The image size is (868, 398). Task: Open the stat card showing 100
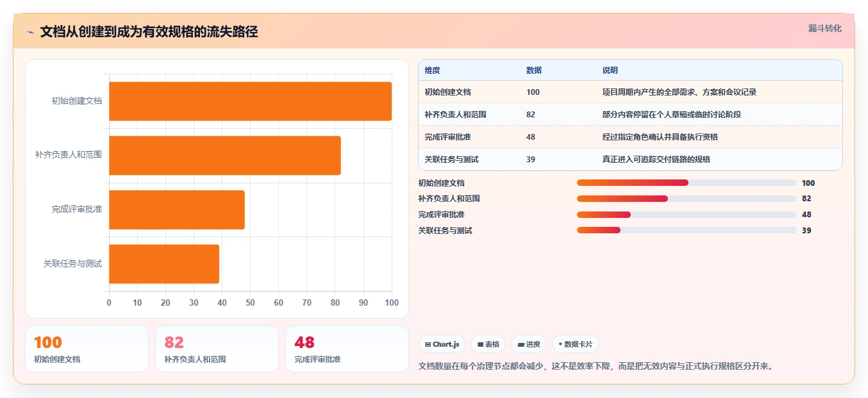click(87, 349)
